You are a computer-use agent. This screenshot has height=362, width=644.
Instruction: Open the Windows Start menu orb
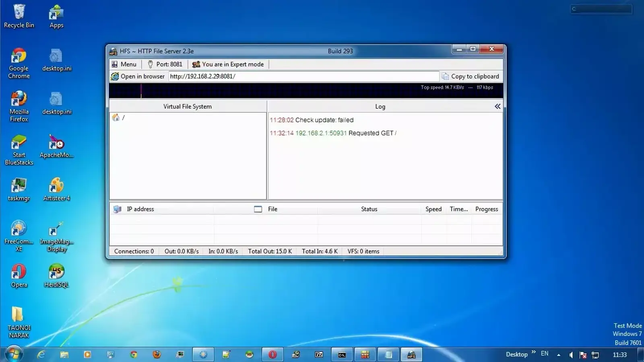tap(14, 354)
